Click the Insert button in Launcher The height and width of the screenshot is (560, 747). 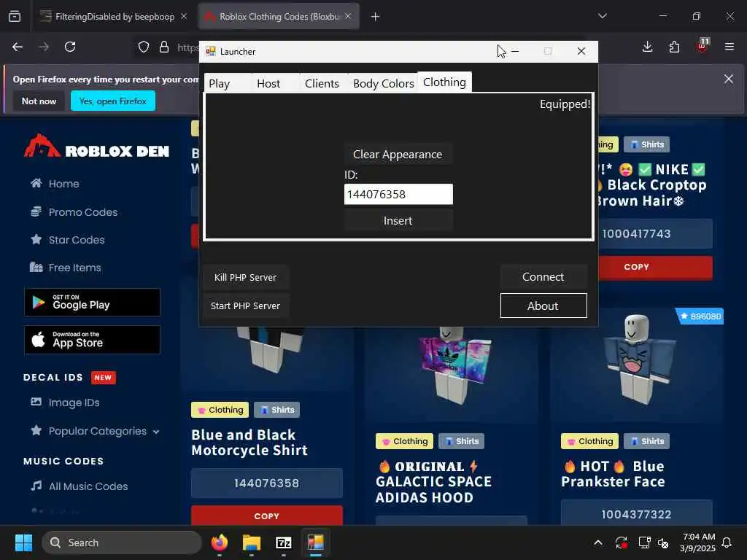(x=398, y=220)
